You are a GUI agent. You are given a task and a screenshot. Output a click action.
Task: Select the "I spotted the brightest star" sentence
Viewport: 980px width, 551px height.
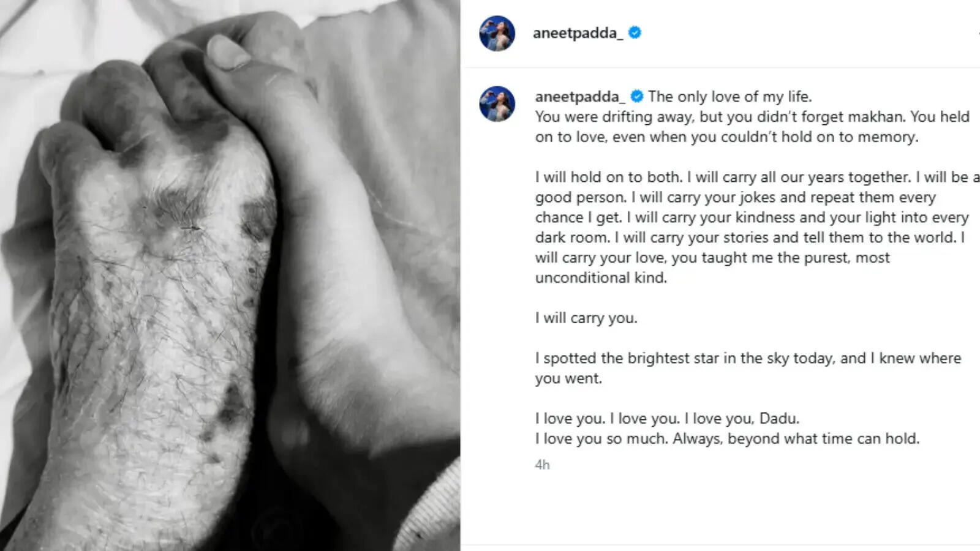point(748,368)
